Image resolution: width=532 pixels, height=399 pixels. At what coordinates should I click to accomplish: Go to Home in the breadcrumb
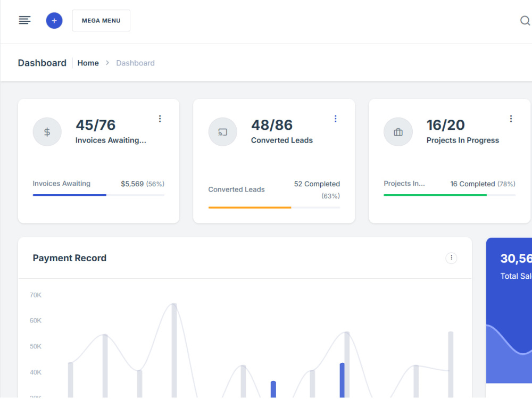pos(88,63)
